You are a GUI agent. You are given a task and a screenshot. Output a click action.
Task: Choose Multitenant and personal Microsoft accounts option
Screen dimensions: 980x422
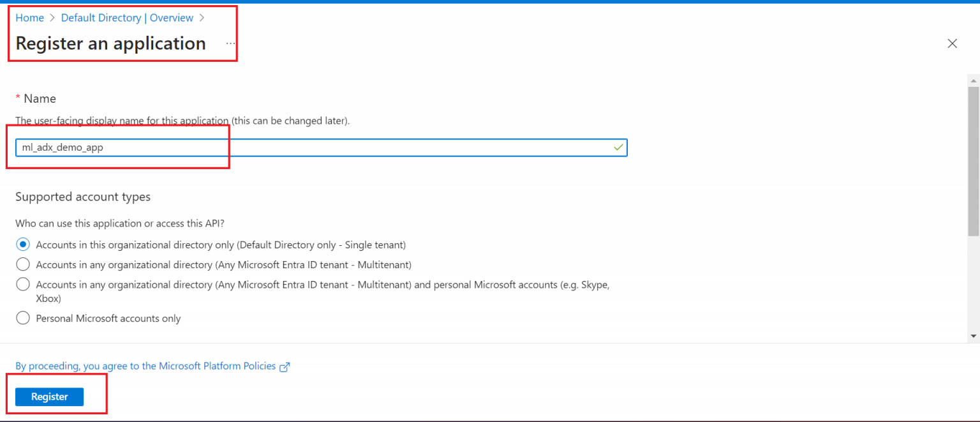click(23, 284)
